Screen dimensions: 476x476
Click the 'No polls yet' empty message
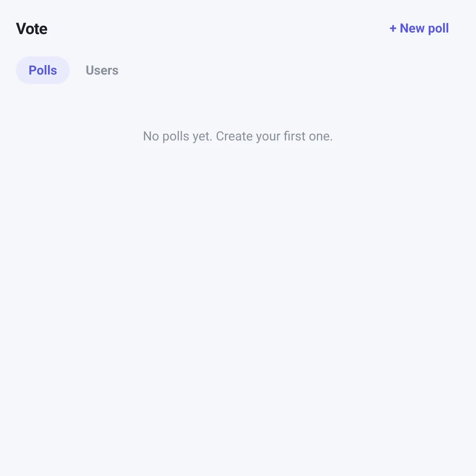[x=238, y=136]
